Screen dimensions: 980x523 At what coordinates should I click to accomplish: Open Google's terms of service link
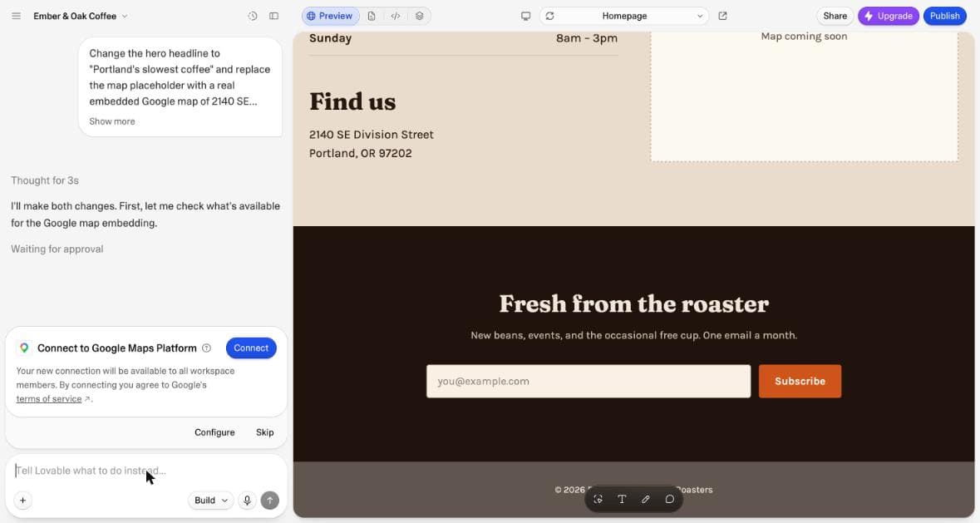[49, 399]
